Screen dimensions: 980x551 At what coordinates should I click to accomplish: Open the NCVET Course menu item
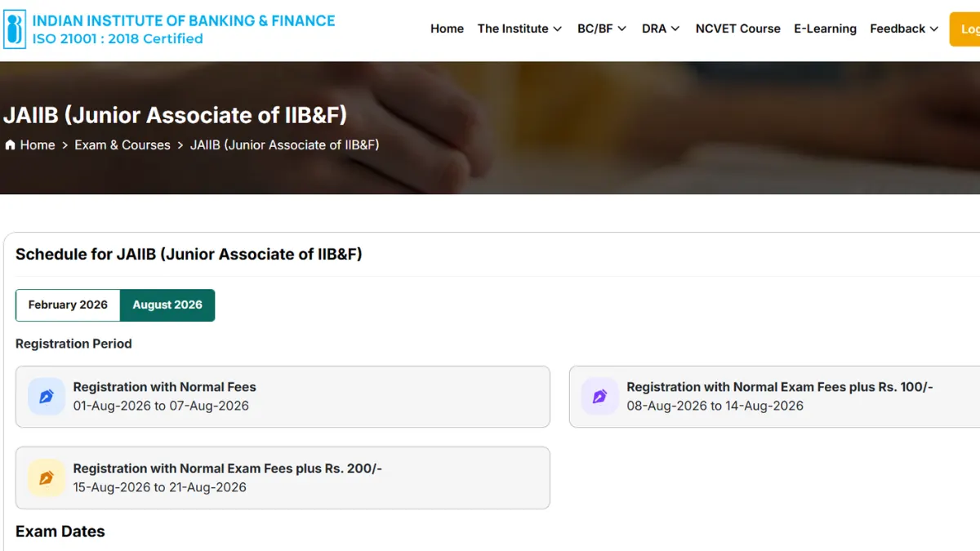pos(737,29)
